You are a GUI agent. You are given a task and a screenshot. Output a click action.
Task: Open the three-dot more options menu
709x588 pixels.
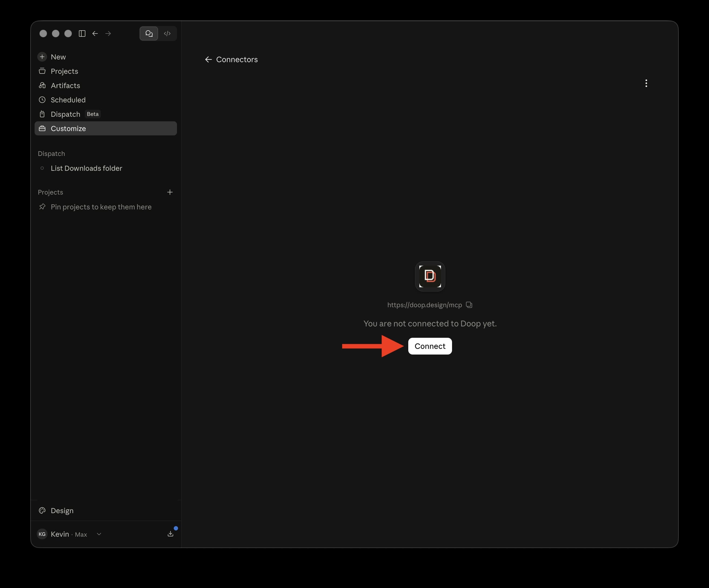646,83
